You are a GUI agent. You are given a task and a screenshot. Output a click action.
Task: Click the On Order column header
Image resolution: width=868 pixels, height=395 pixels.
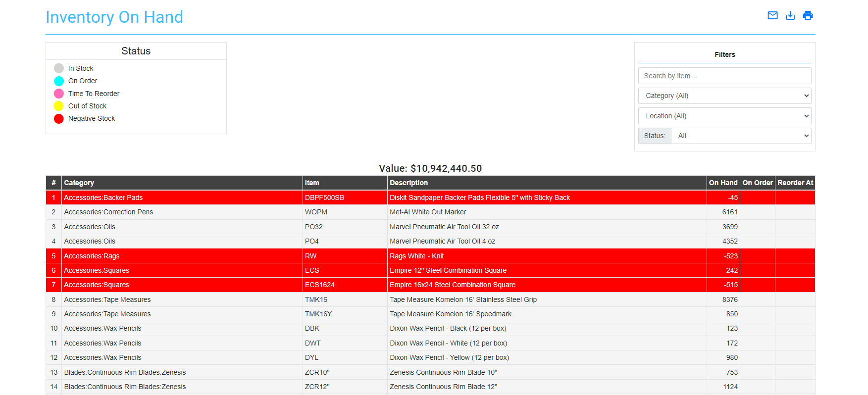click(757, 183)
